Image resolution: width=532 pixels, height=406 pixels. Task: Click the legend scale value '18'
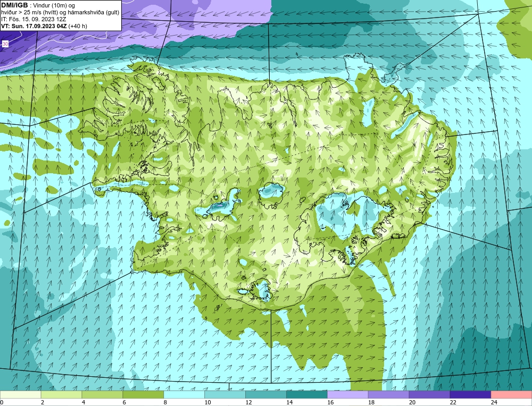(x=371, y=402)
